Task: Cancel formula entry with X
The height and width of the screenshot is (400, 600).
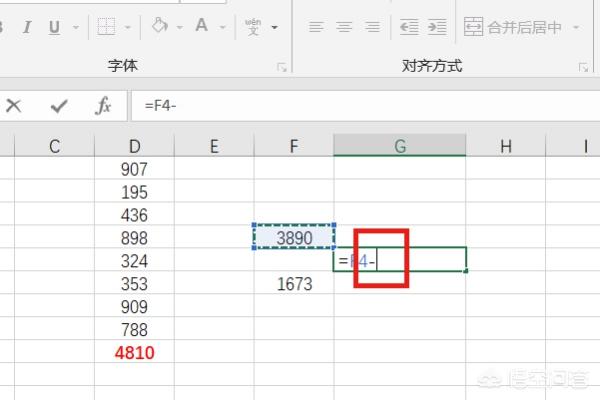Action: tap(14, 106)
